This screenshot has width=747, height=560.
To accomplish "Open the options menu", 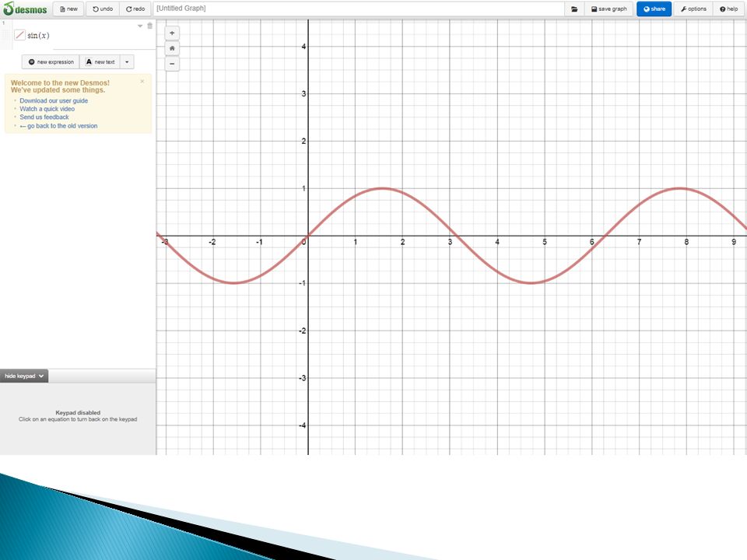I will pyautogui.click(x=693, y=9).
